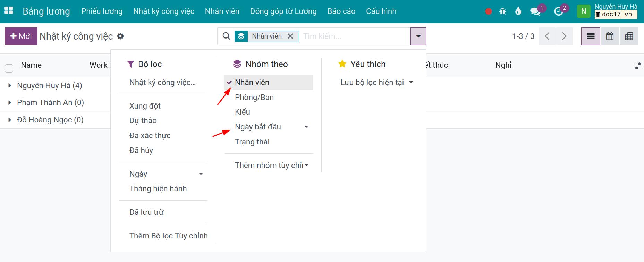Expand the Đỗ Hoàng Ngọc (0) group

point(50,120)
